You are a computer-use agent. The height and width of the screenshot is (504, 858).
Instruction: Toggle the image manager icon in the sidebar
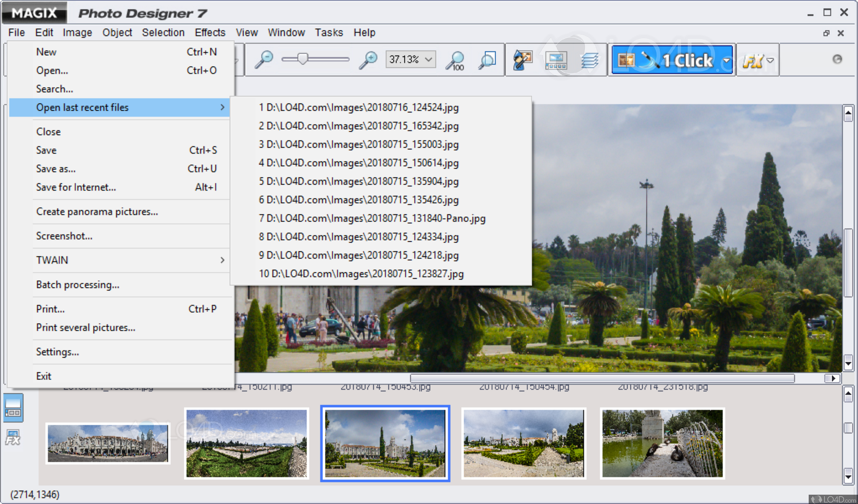(13, 407)
